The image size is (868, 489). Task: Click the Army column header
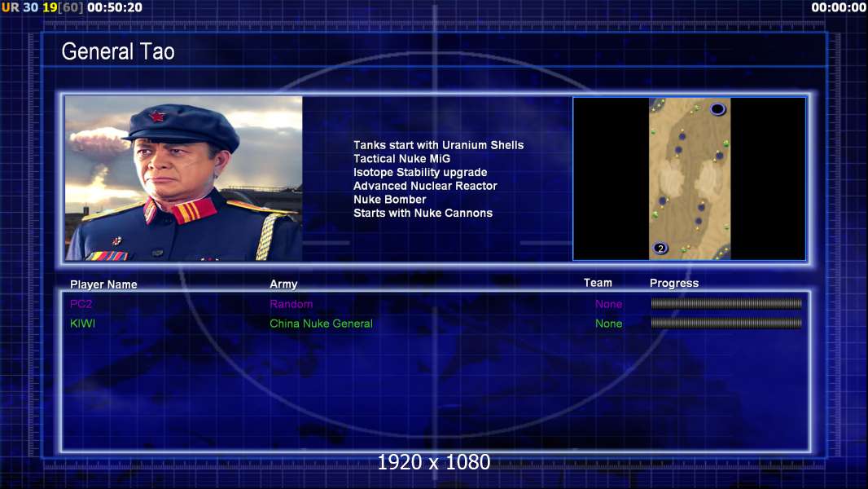pyautogui.click(x=283, y=284)
